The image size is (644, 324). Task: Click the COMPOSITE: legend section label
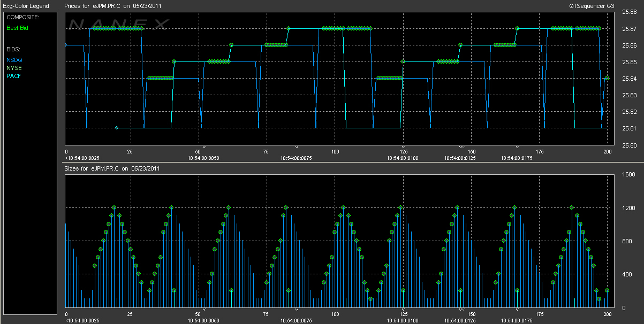click(x=21, y=17)
